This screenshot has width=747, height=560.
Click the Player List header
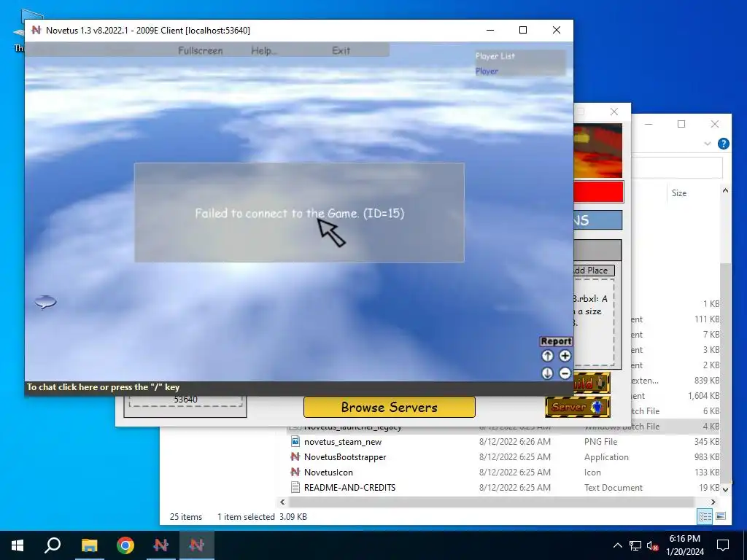click(x=495, y=56)
